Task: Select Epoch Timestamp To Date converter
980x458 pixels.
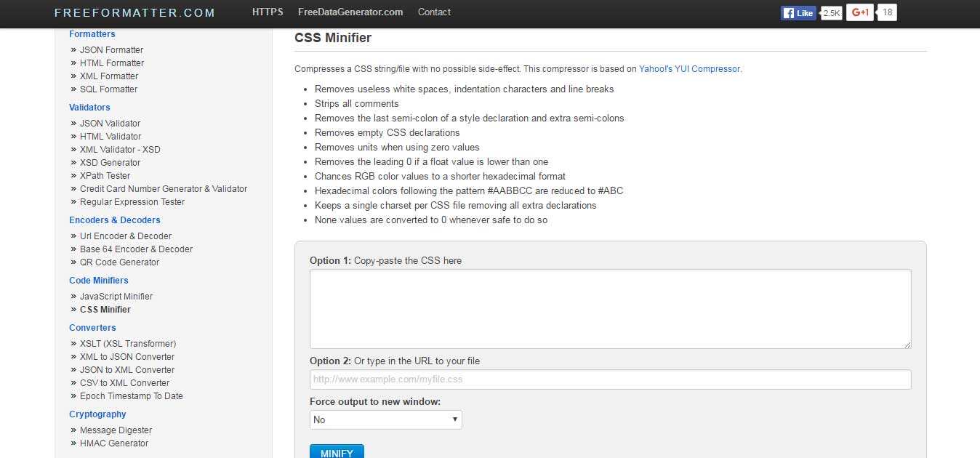Action: point(131,396)
